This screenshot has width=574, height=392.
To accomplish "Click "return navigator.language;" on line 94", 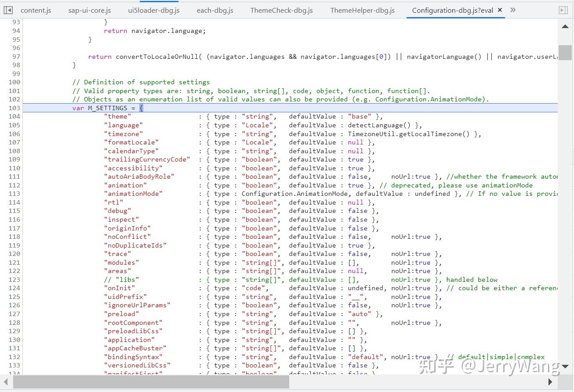I will coord(155,31).
